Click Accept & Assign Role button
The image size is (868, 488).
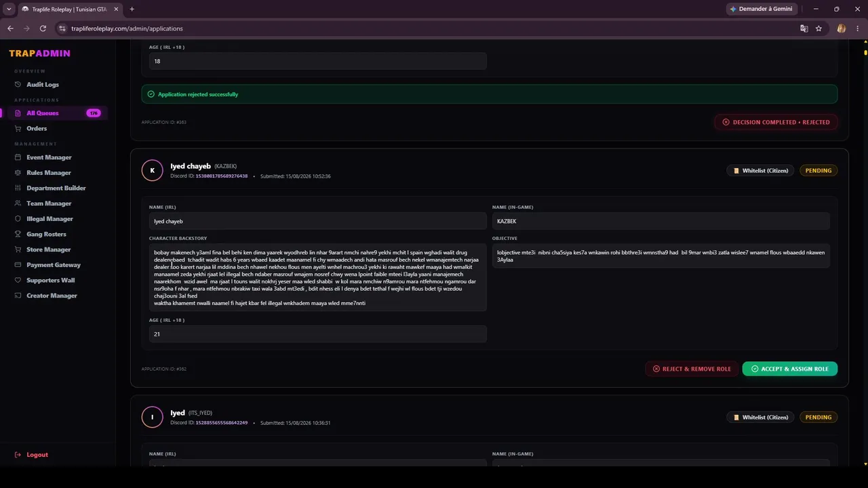790,369
